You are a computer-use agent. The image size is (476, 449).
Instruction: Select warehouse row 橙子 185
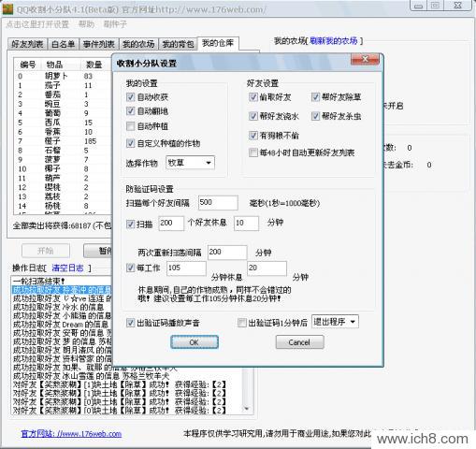tap(64, 141)
